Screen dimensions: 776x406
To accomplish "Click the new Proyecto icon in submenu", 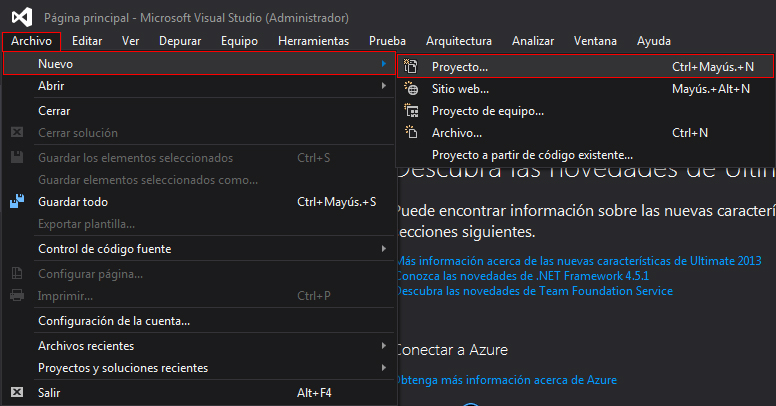I will 411,67.
